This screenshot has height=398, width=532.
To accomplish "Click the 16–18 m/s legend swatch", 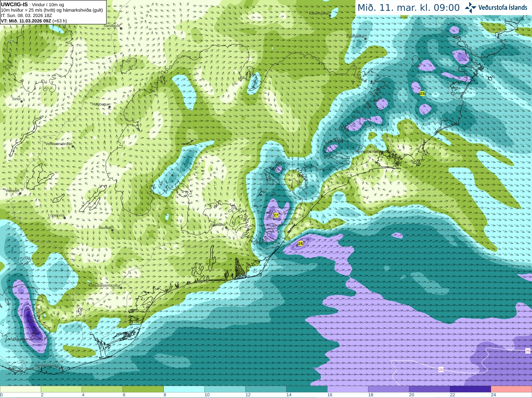I will [348, 389].
